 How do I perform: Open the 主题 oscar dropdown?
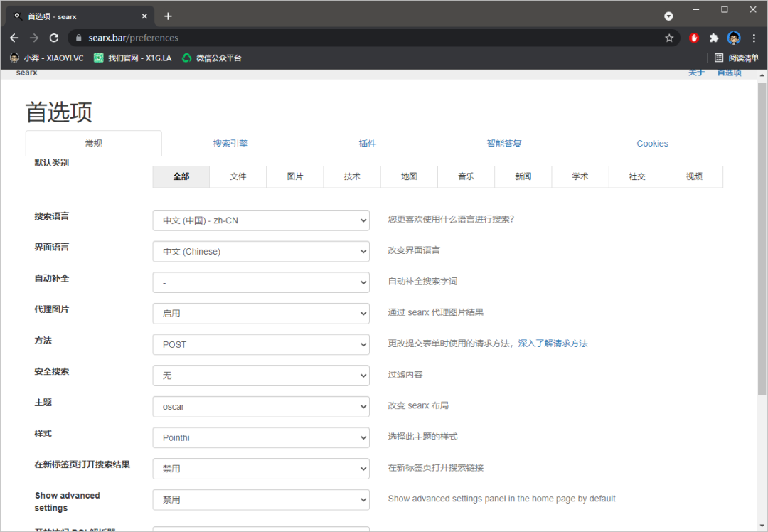261,407
